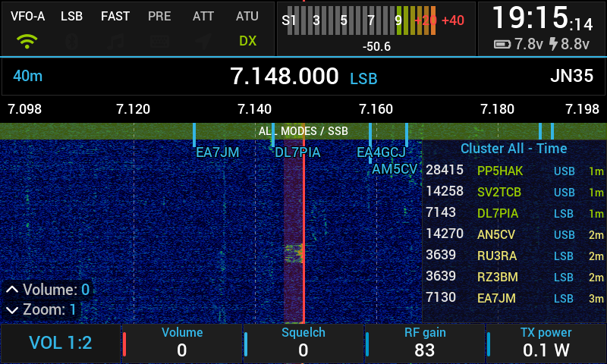Viewport: 607px width, 364px height.
Task: Tap the battery icon next to 7.8v
Action: click(502, 45)
